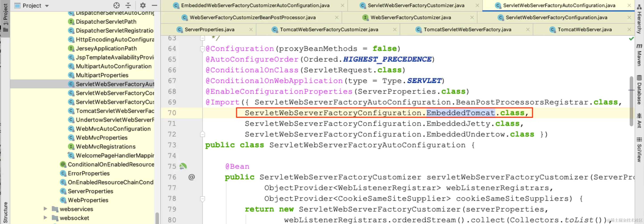Locate the current file in Project tree

(x=117, y=5)
